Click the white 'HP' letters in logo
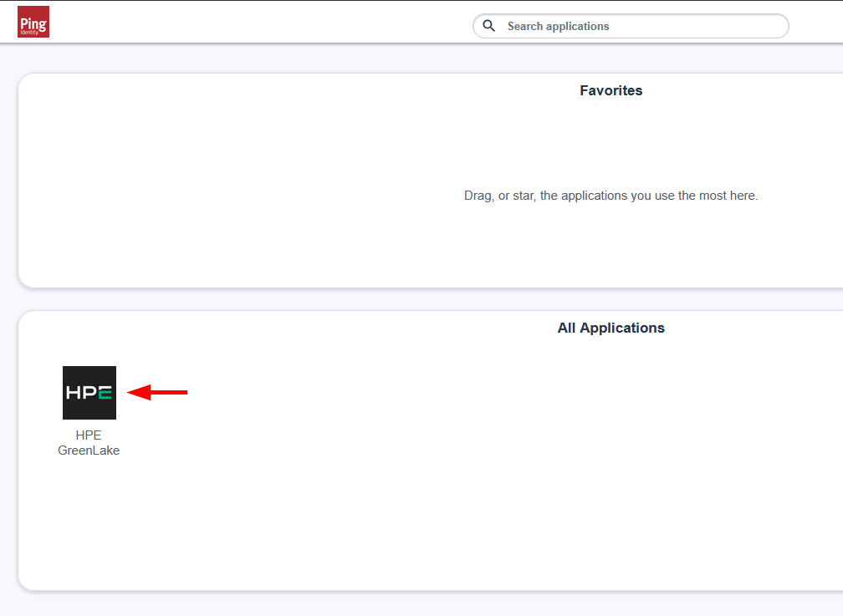Screen dimensions: 843x616 (x=81, y=393)
